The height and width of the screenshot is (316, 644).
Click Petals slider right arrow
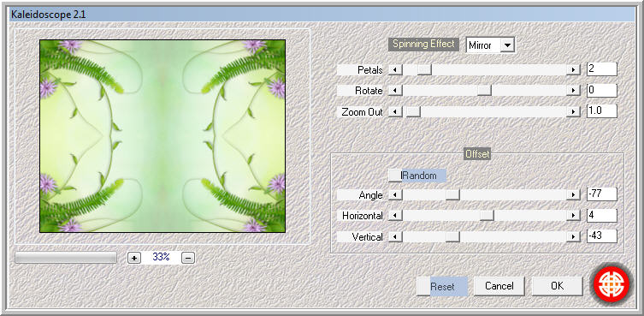tap(572, 69)
